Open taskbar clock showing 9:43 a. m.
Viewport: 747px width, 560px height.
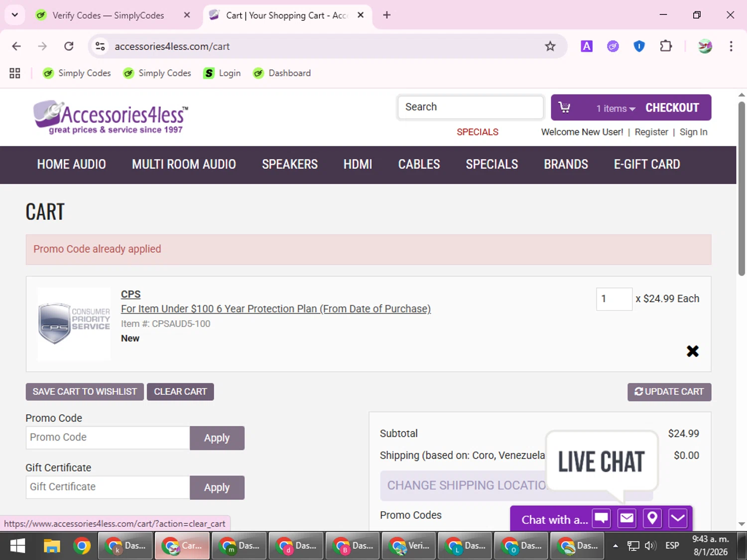tap(711, 546)
